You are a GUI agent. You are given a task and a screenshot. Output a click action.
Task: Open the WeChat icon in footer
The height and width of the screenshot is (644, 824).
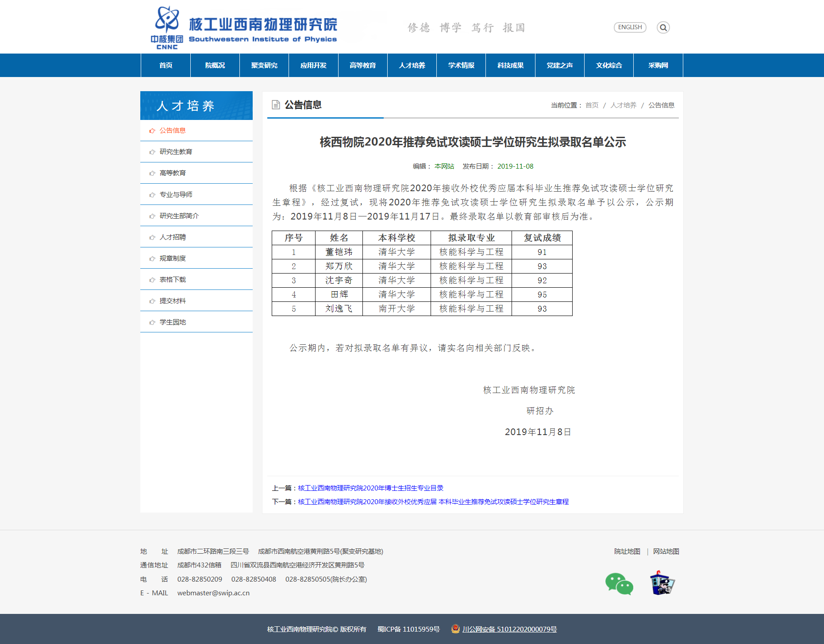point(619,584)
